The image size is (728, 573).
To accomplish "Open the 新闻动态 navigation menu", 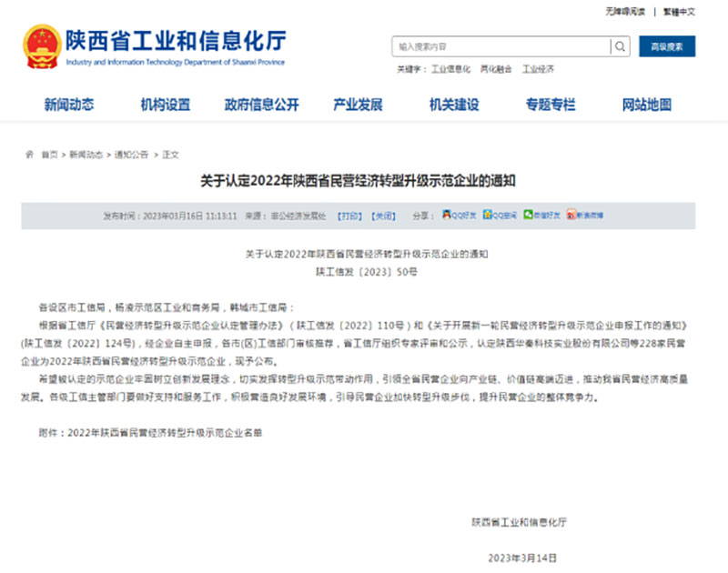I will [x=69, y=105].
